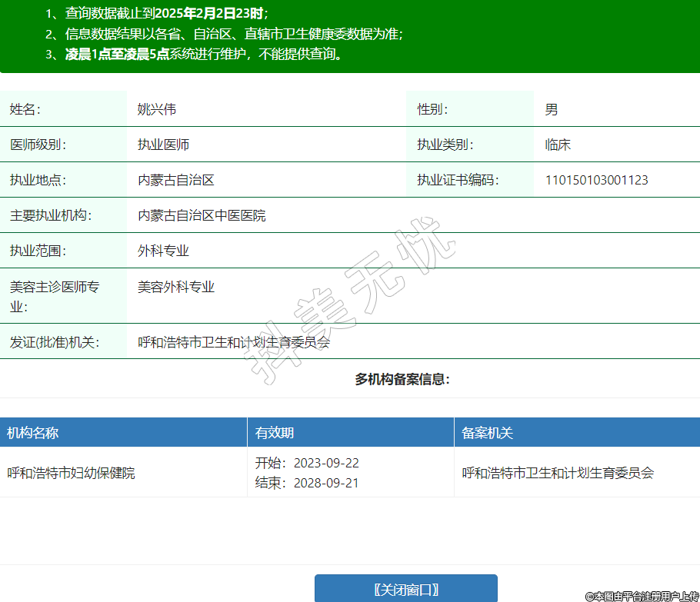Click the 呼和浩特市妇幼保健院 institution cell
Image resolution: width=700 pixels, height=602 pixels.
(72, 473)
